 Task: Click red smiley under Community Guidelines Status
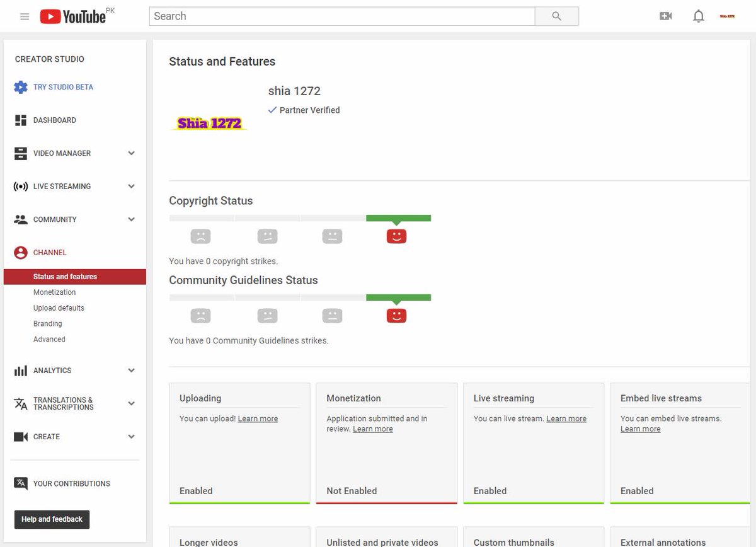pos(396,316)
